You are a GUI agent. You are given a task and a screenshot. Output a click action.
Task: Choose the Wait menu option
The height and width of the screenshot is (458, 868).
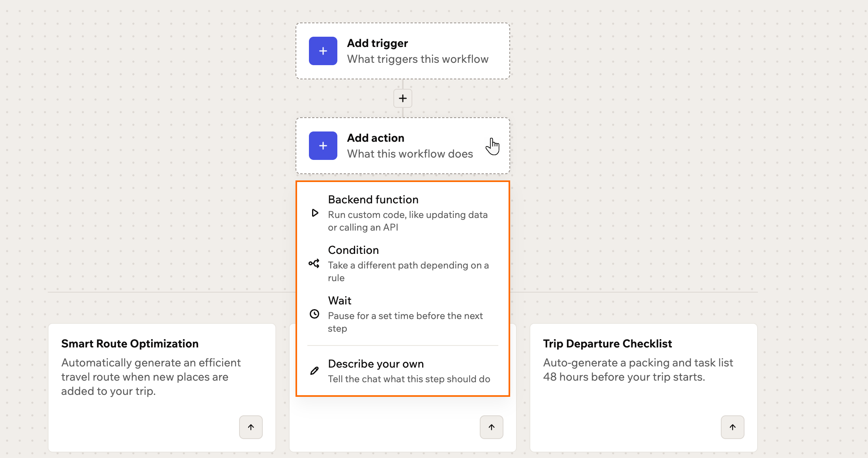click(x=402, y=314)
